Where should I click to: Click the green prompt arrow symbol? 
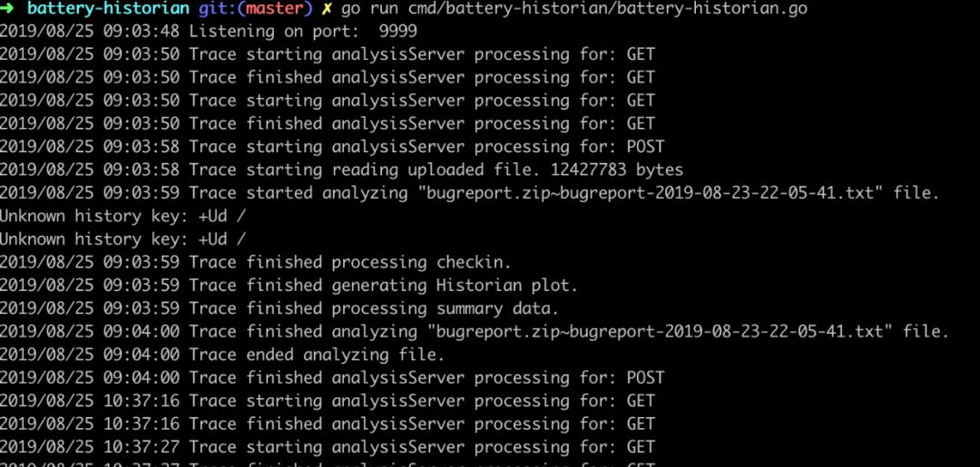[7, 8]
